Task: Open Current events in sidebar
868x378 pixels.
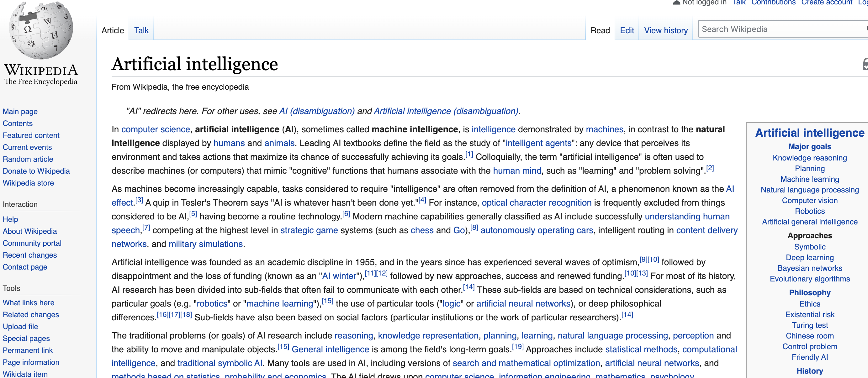Action: click(x=27, y=147)
